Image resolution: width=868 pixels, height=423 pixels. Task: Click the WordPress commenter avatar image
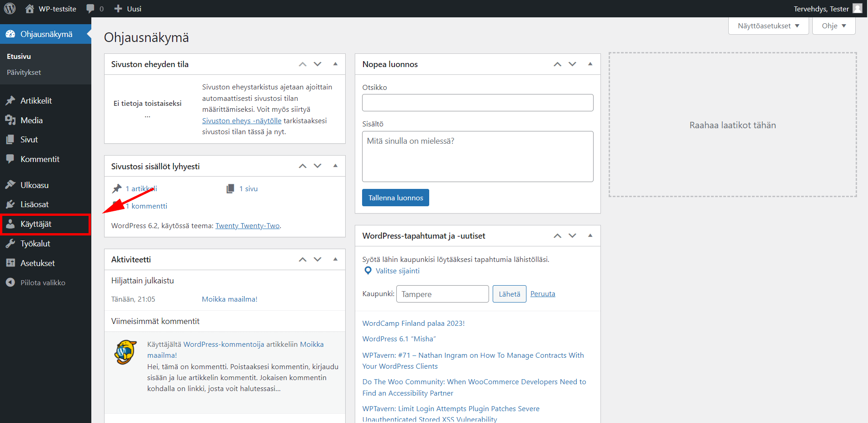(126, 352)
